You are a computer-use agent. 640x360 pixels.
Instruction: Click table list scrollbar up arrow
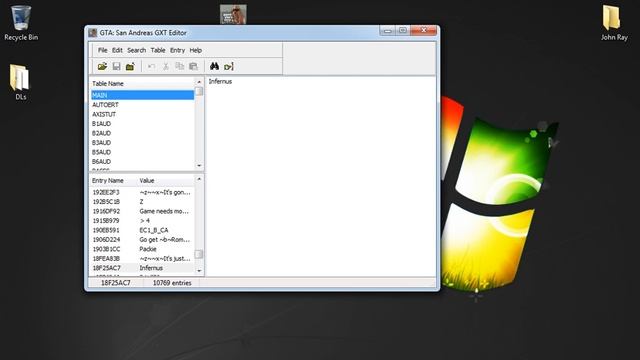(x=199, y=82)
